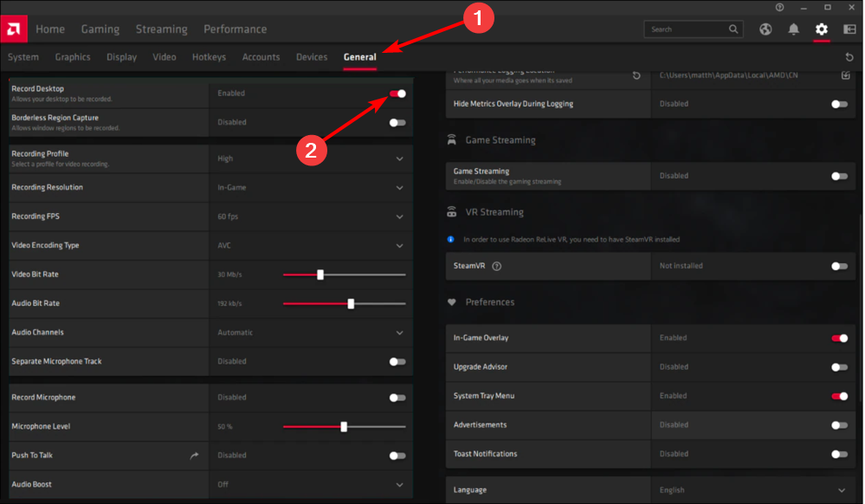This screenshot has width=865, height=504.
Task: Select the General tab
Action: click(359, 57)
